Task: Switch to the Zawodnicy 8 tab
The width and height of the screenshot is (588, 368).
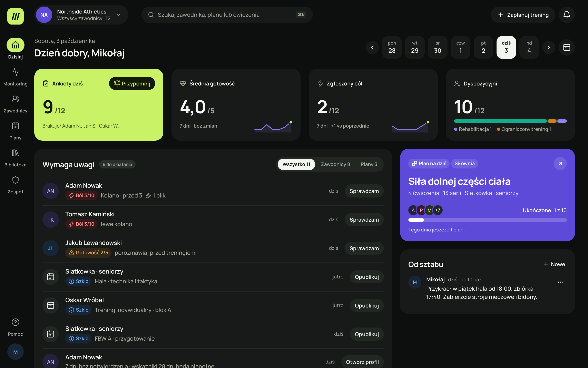Action: coord(335,164)
